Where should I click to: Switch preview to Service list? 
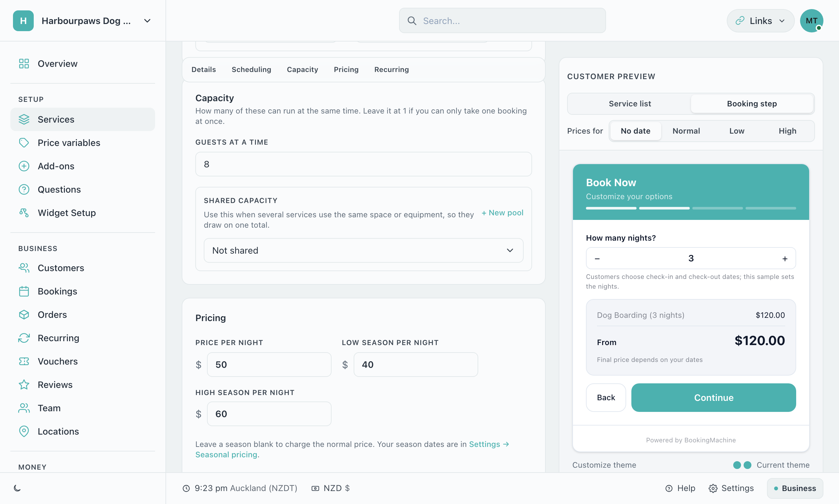click(630, 103)
